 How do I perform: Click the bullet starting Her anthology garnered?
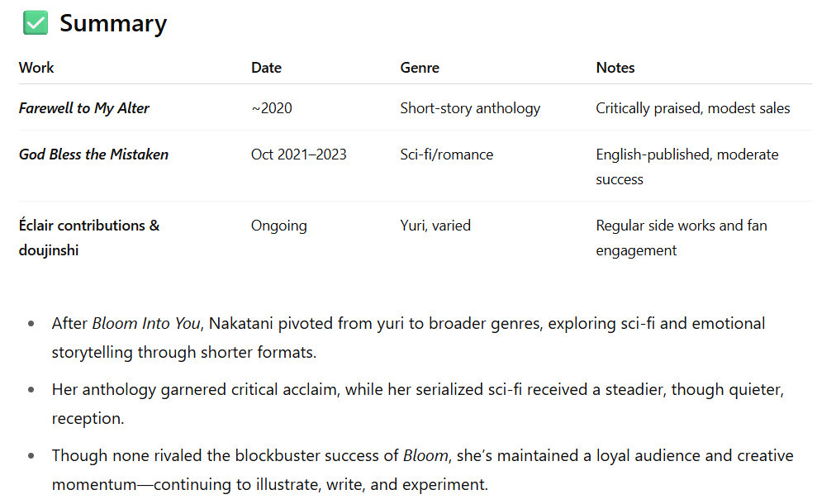click(x=417, y=404)
